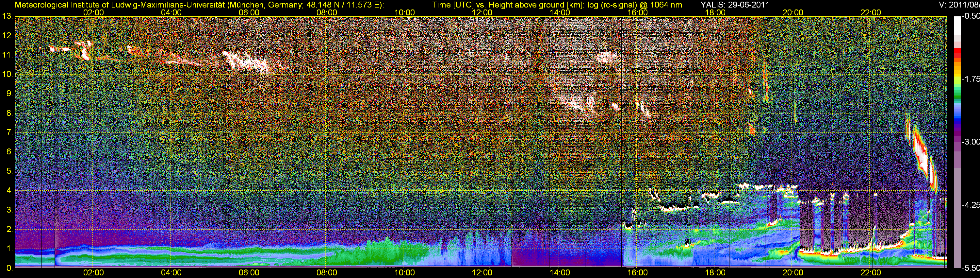
Task: Pick the 2 km height axis label
Action: coord(9,230)
